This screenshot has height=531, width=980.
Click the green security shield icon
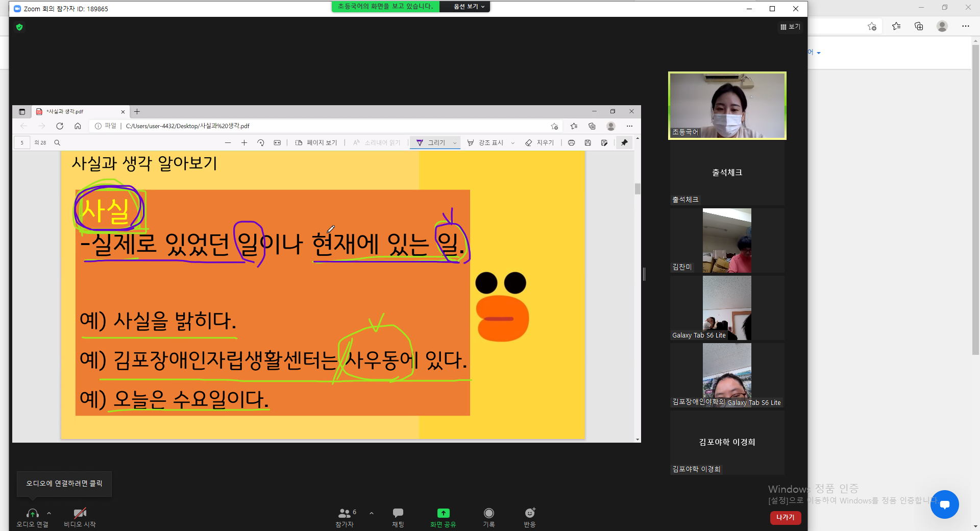tap(19, 27)
